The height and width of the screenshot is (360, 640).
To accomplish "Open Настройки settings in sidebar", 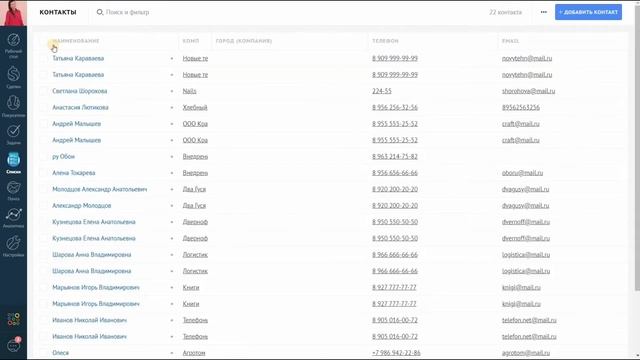I will coord(13,246).
